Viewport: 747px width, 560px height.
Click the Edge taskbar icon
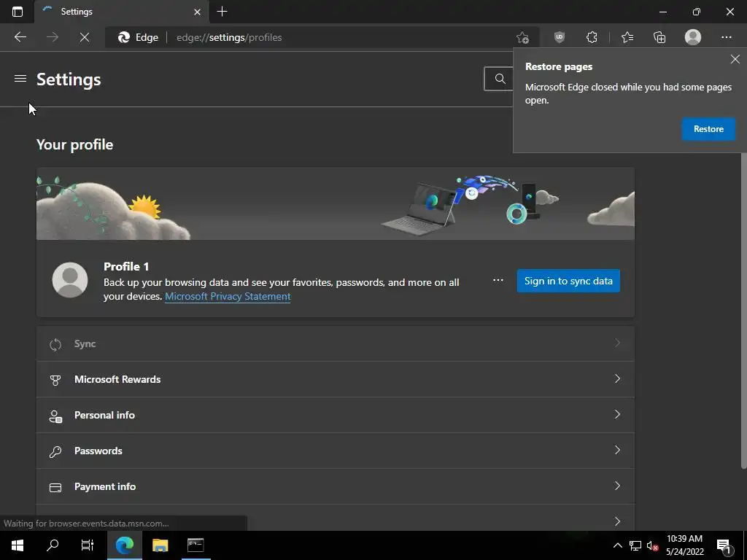[124, 545]
